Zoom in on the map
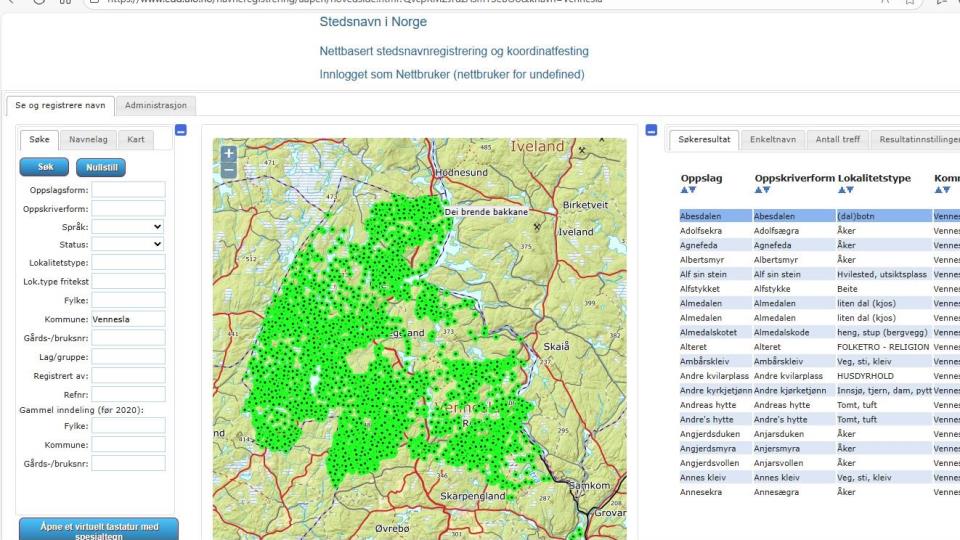Image resolution: width=960 pixels, height=540 pixels. pyautogui.click(x=229, y=154)
